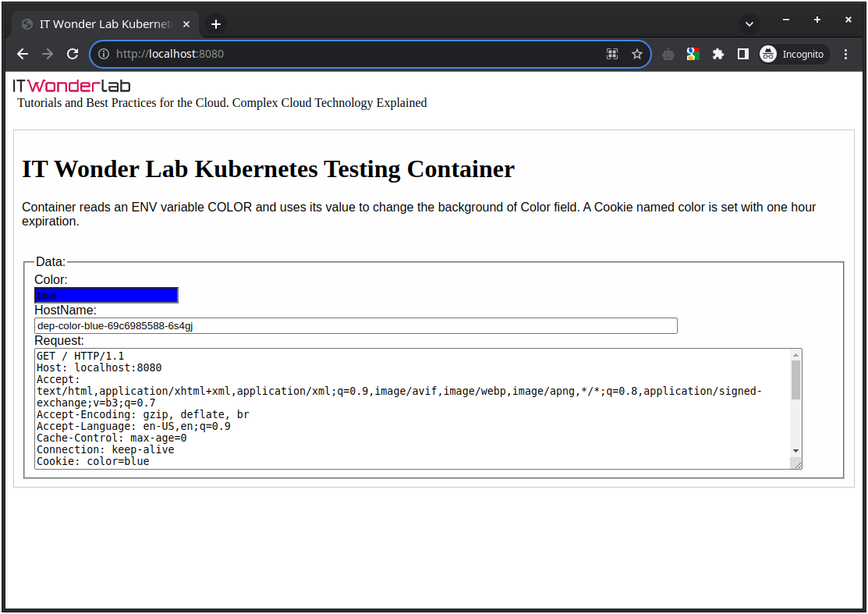
Task: Select the IT Wonder Lab Kubernetes tab
Action: click(x=101, y=23)
